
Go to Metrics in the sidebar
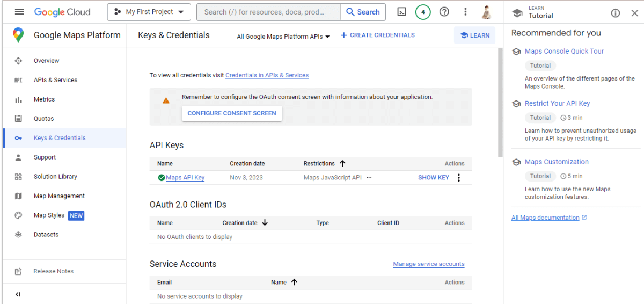pos(44,99)
